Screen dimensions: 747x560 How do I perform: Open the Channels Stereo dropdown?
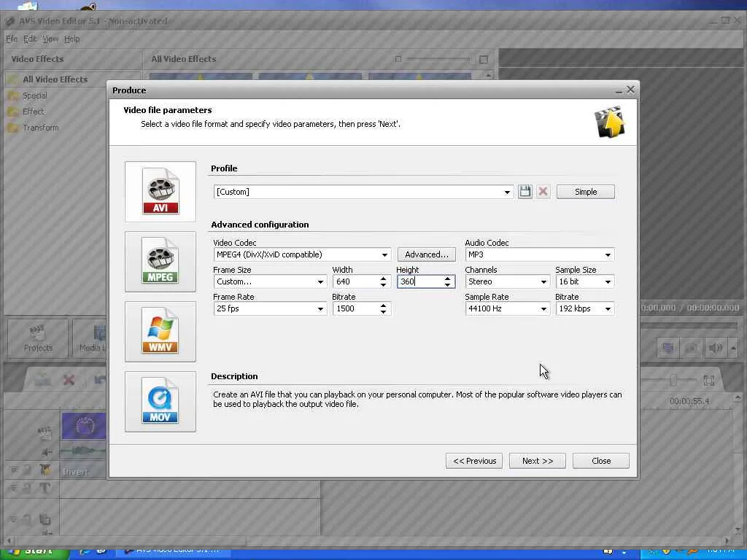click(x=508, y=281)
